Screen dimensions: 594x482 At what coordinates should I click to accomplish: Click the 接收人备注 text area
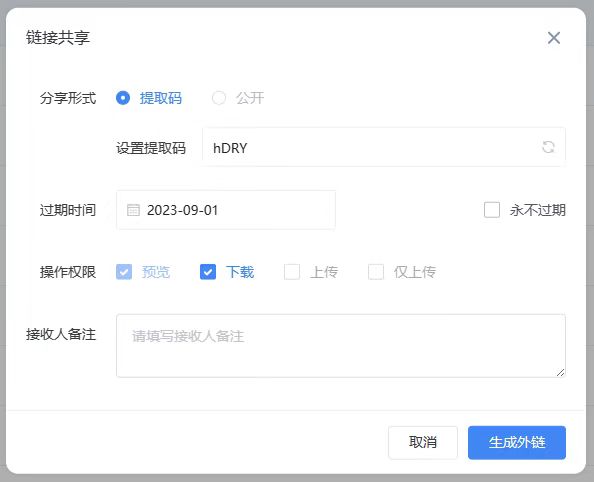pyautogui.click(x=341, y=346)
